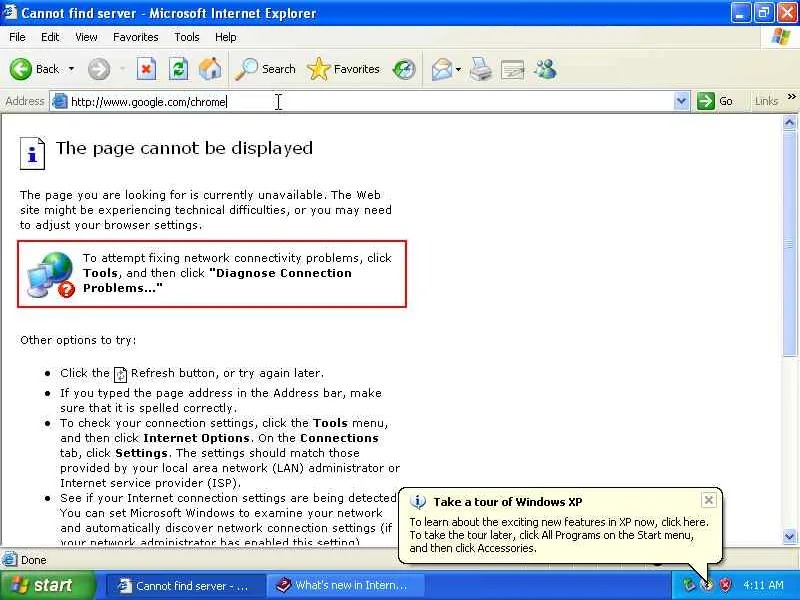Switch to Cannot find server taskbar button
This screenshot has width=800, height=600.
pyautogui.click(x=186, y=586)
